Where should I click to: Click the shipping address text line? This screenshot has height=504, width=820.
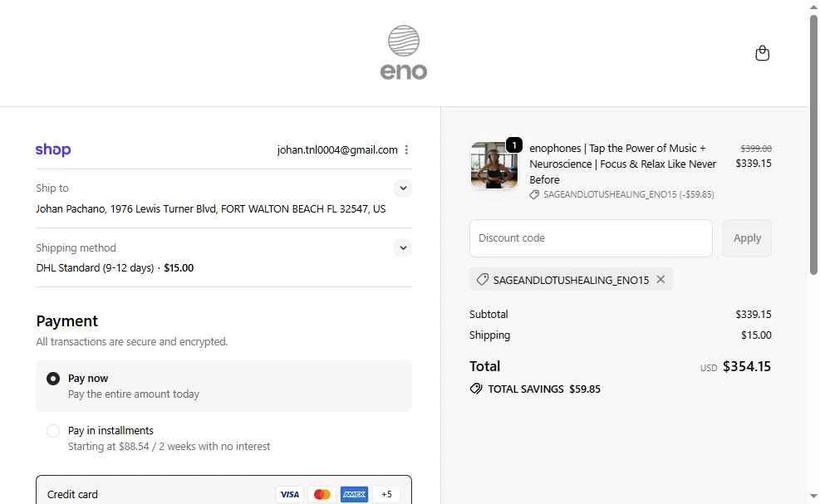point(211,209)
